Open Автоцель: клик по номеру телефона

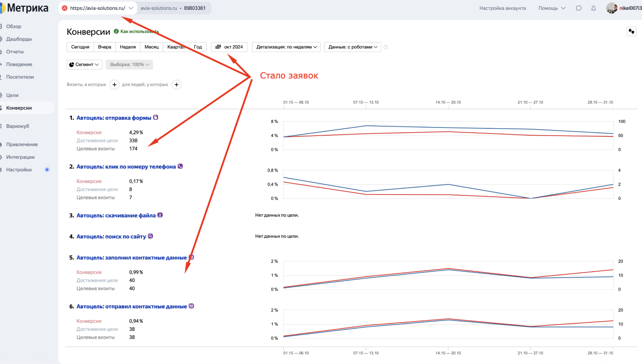click(126, 167)
